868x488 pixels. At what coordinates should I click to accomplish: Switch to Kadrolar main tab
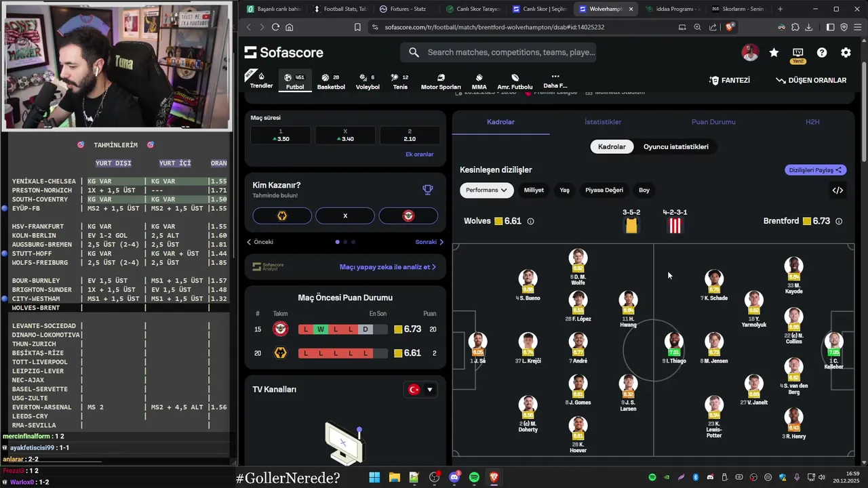point(500,122)
